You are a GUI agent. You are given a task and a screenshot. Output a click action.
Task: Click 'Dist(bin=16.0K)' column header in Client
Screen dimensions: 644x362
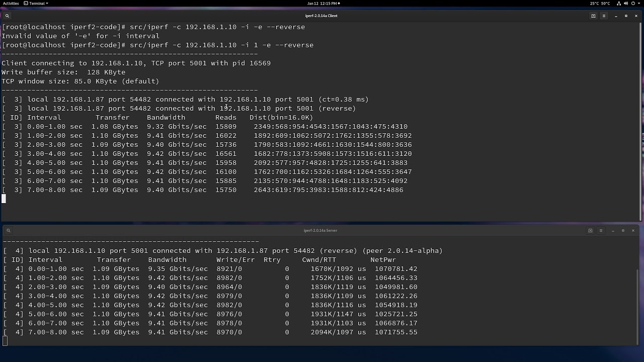(x=281, y=117)
